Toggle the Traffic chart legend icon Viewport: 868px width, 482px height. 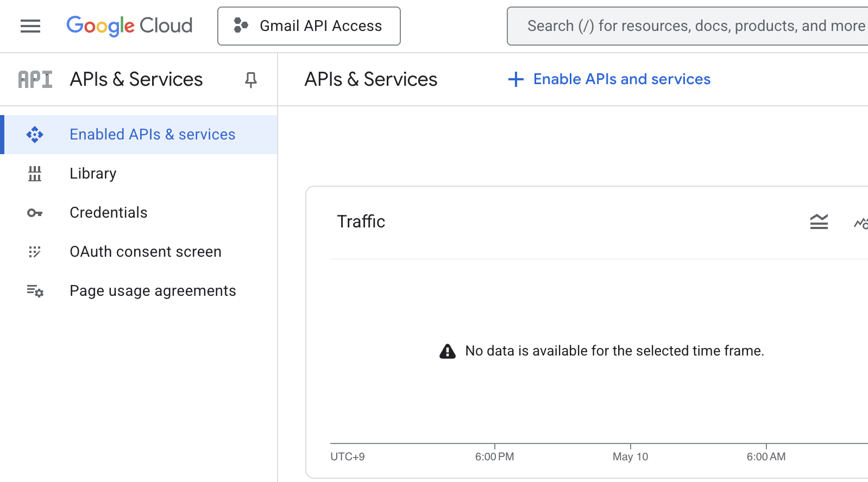click(819, 221)
